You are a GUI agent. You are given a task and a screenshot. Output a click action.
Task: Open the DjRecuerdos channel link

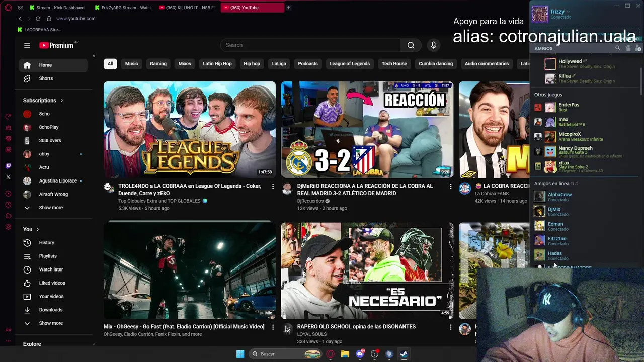310,201
